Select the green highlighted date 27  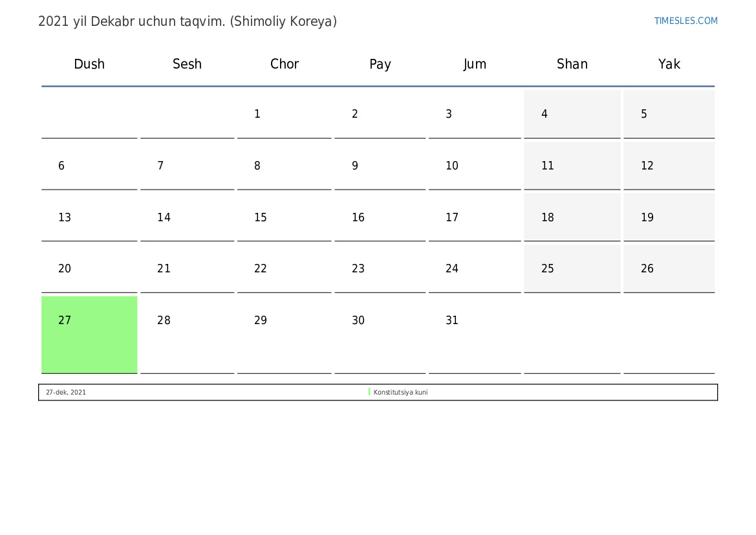pyautogui.click(x=89, y=334)
